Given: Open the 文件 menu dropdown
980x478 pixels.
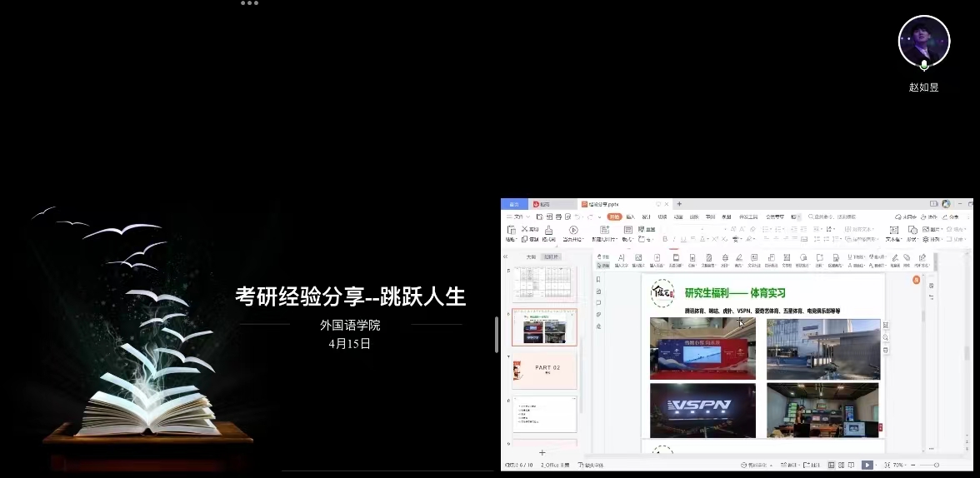Looking at the screenshot, I should 518,217.
